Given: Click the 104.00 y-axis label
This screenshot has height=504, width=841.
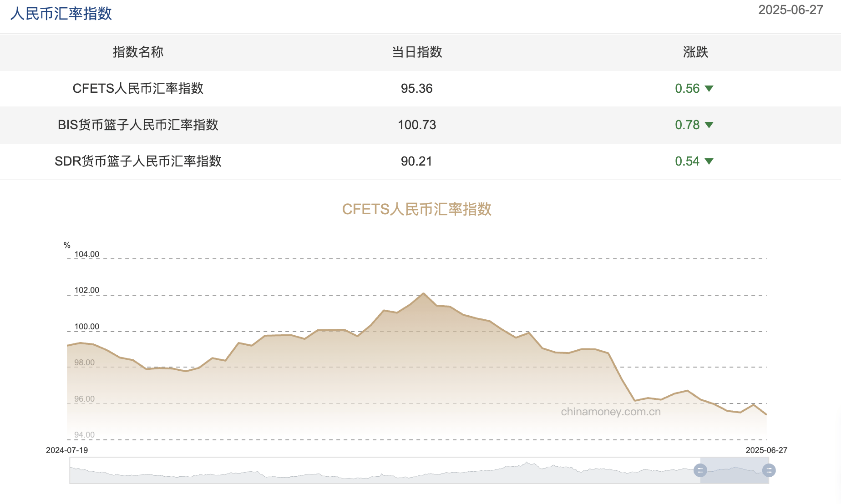Looking at the screenshot, I should pyautogui.click(x=87, y=254).
